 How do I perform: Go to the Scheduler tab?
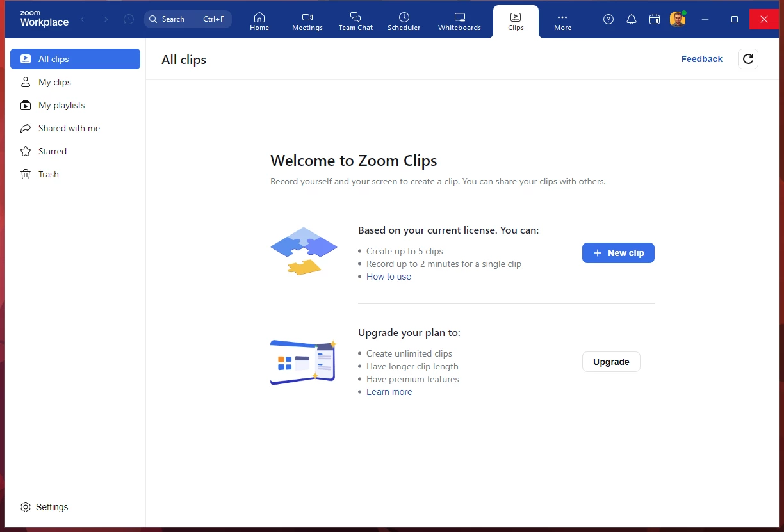(x=404, y=22)
